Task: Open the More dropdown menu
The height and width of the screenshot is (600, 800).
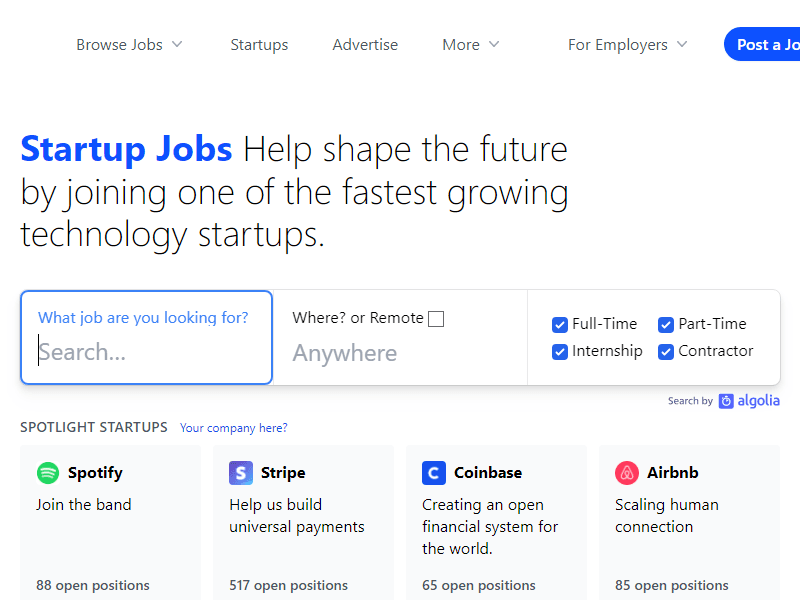Action: coord(471,45)
